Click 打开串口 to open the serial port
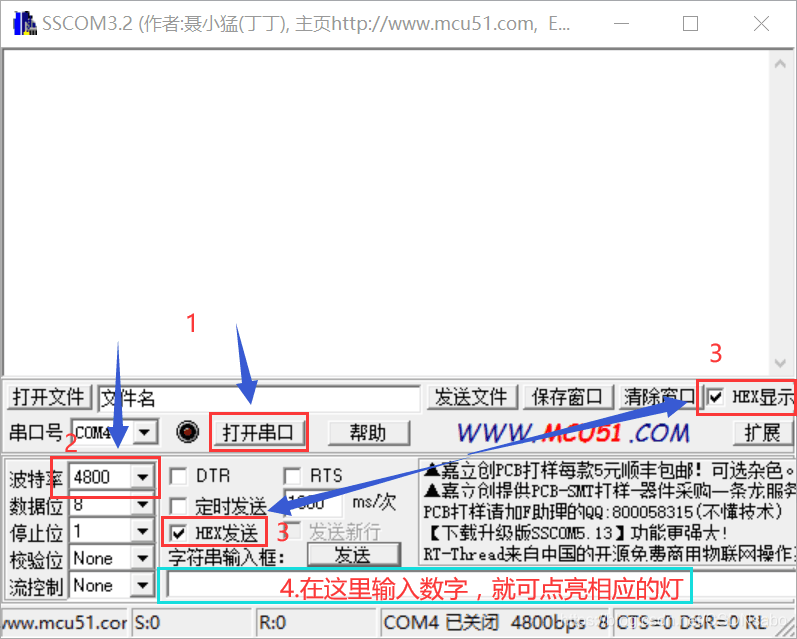The image size is (797, 639). pyautogui.click(x=258, y=433)
